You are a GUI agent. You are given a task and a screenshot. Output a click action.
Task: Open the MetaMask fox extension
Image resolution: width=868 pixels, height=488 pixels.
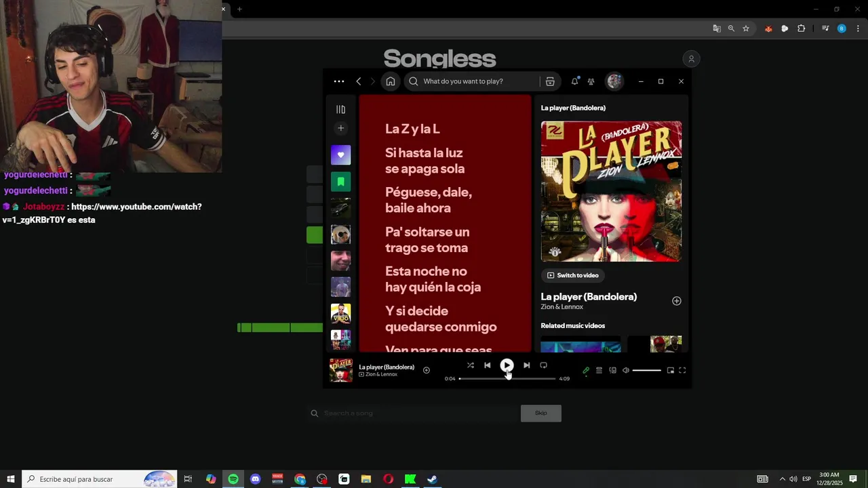[x=768, y=28]
